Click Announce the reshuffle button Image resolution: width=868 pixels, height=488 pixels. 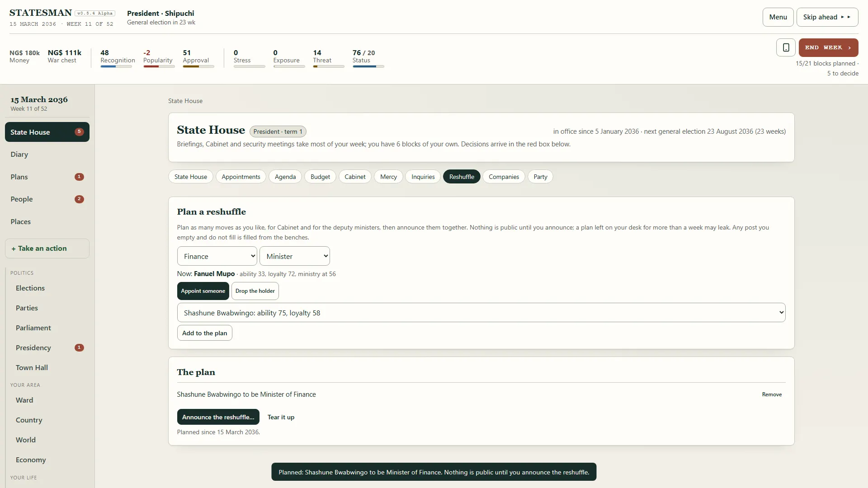(218, 417)
